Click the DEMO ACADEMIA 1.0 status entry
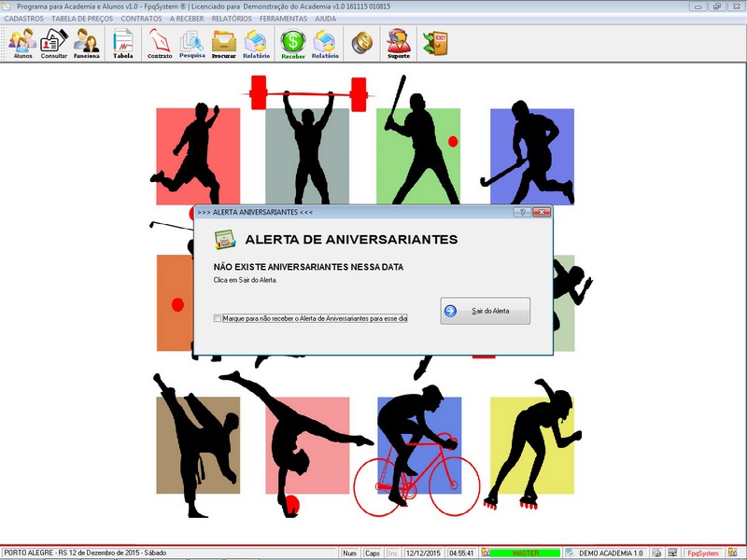This screenshot has width=747, height=560. pos(611,553)
